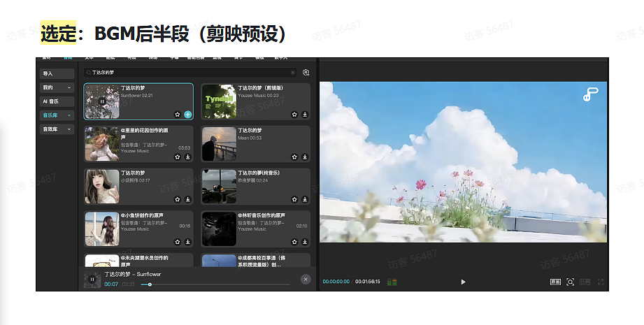Open the AI 音乐 section
644x325 pixels.
pos(57,101)
